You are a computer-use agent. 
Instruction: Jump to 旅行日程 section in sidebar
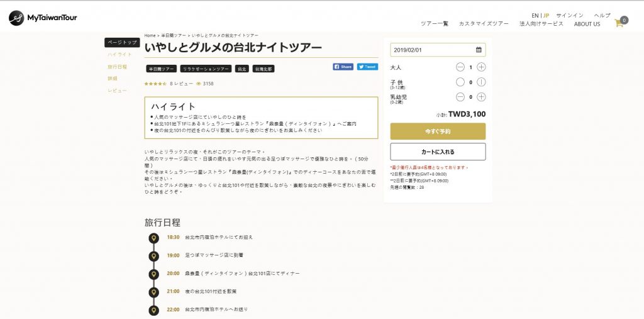click(117, 67)
